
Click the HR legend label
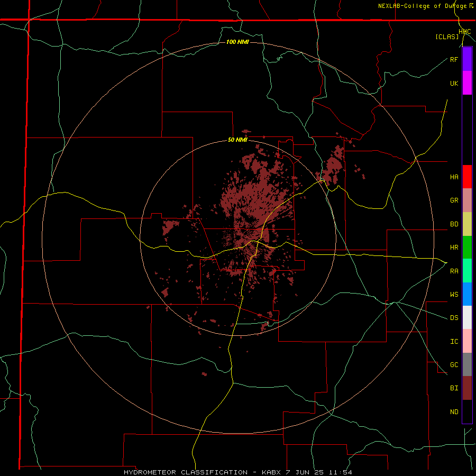pos(454,248)
